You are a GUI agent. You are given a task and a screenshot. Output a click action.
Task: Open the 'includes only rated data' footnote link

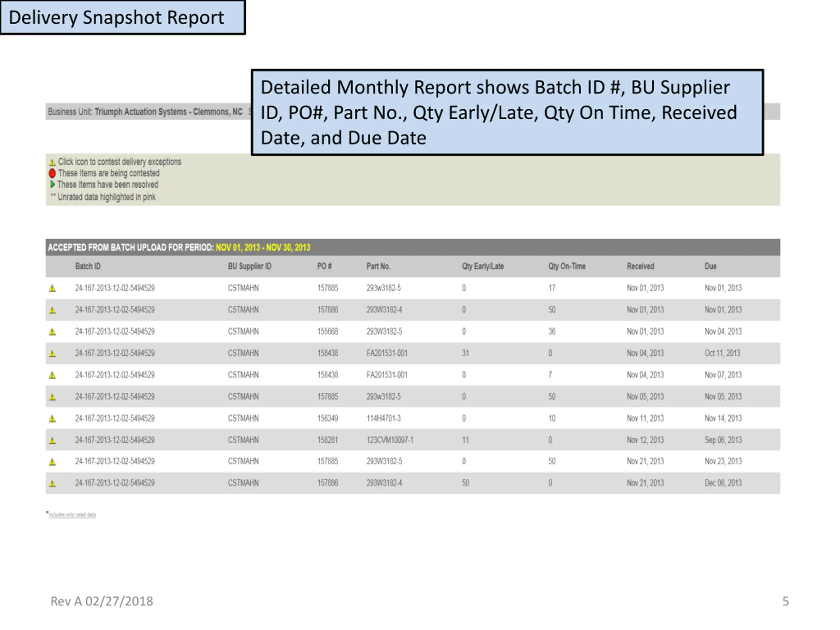pyautogui.click(x=72, y=514)
